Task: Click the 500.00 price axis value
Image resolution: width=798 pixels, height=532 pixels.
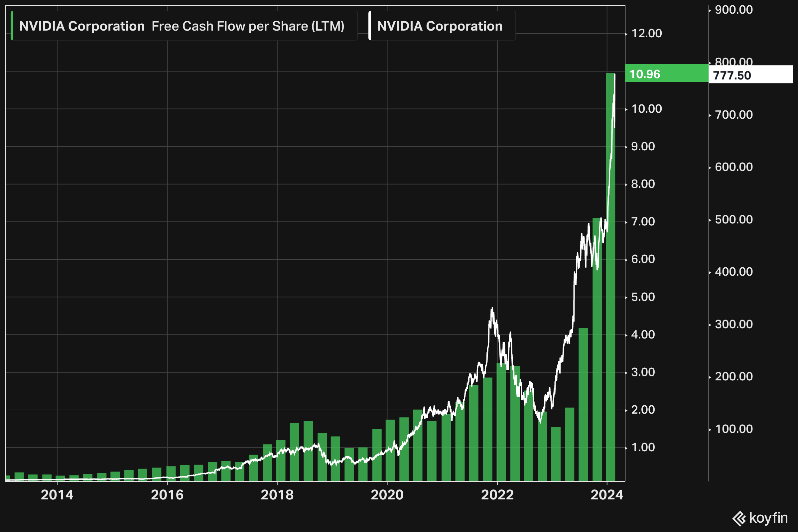Action: click(734, 220)
